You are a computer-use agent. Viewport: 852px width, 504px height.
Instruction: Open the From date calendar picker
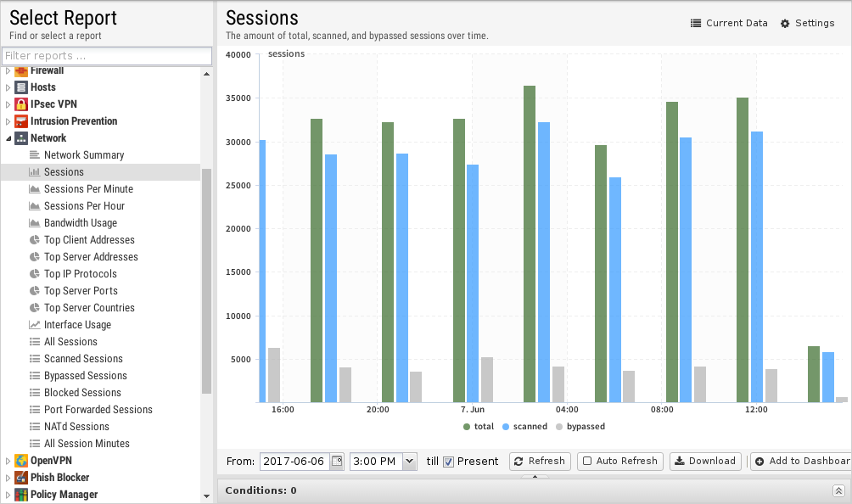[337, 461]
